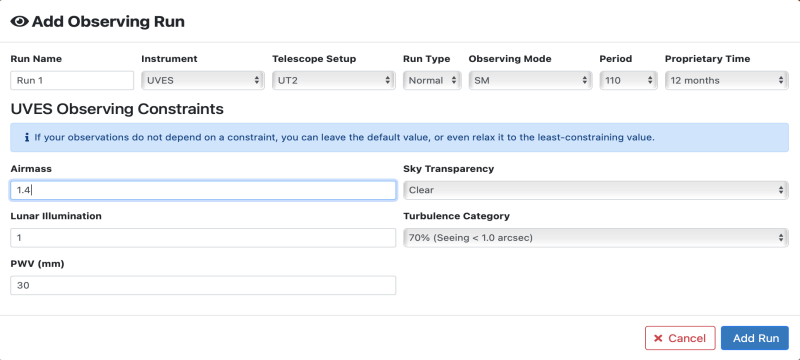
Task: Open the Sky Transparency dropdown showing Clear
Action: (x=596, y=190)
